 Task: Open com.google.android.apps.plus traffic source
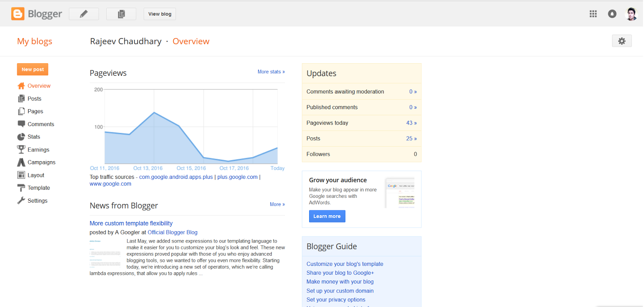click(176, 177)
